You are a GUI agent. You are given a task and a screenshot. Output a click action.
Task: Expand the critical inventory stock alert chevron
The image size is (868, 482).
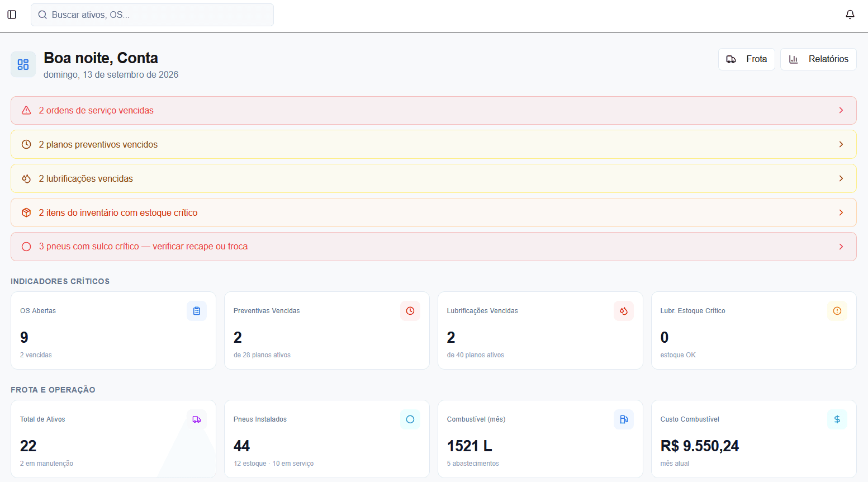841,212
